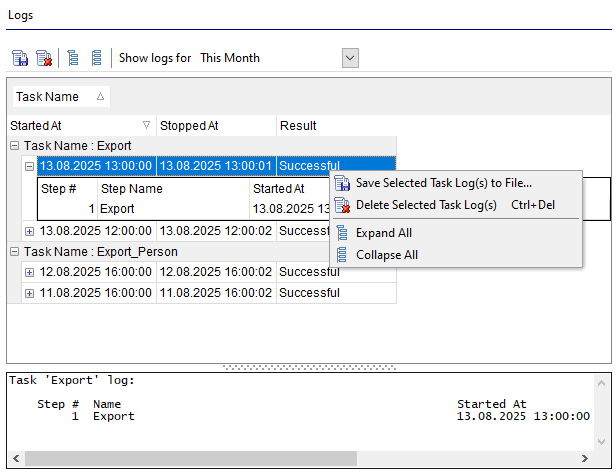Select the This Month filter field
The image size is (616, 472).
pyautogui.click(x=270, y=58)
